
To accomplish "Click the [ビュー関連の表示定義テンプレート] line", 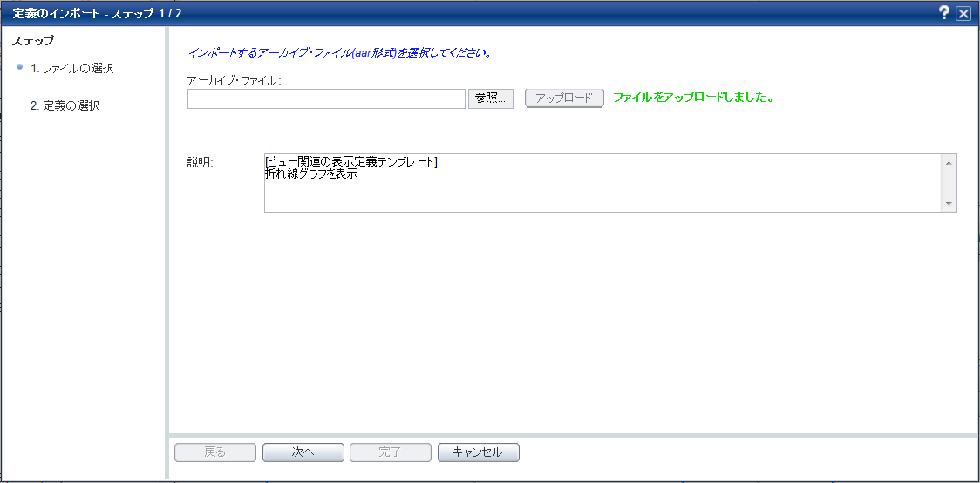I will 350,163.
